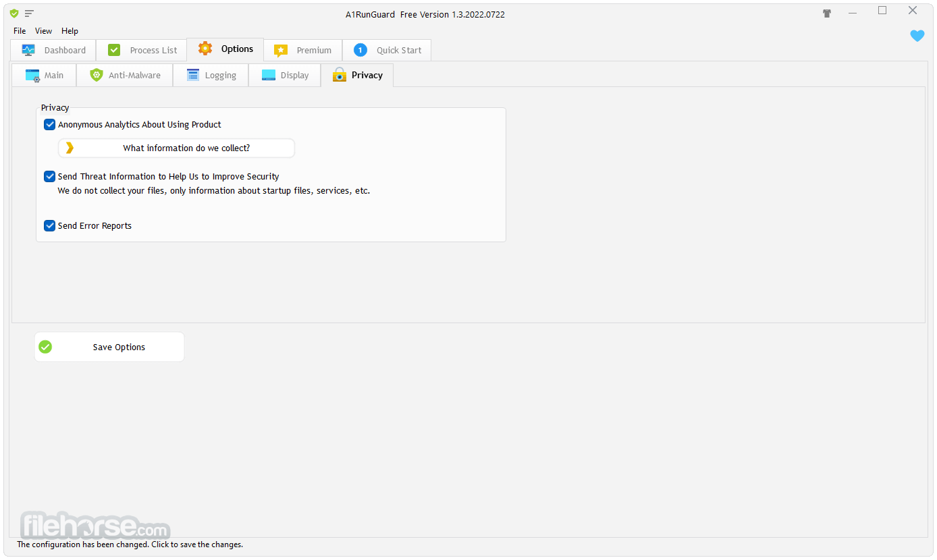937x560 pixels.
Task: Go to the Process List tab
Action: coord(142,50)
